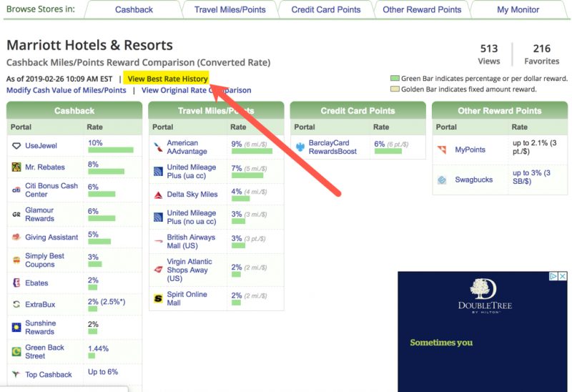Click the DoubleTree by Hilton advertisement
Viewport: 572px width, 392px height.
point(483,331)
